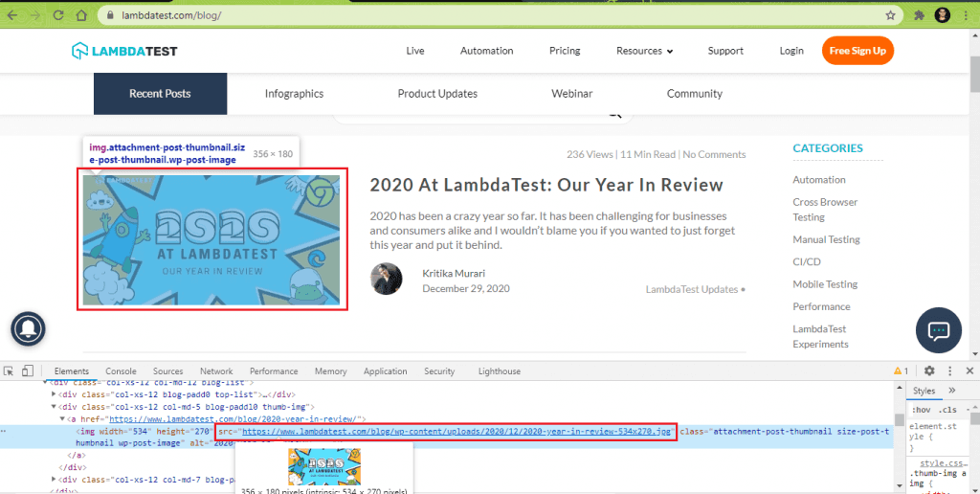Open the 2020 At LambdaTest article title
Viewport: 980px width, 494px height.
pyautogui.click(x=546, y=185)
